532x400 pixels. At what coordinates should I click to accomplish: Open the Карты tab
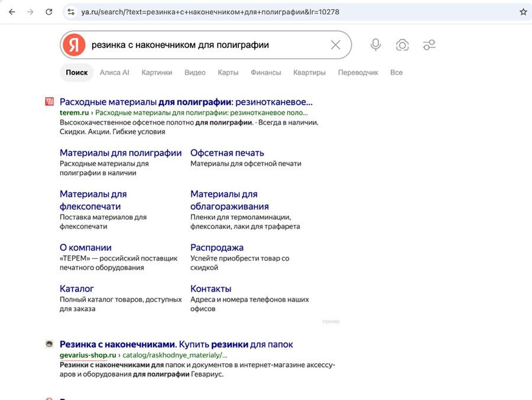[x=228, y=72]
